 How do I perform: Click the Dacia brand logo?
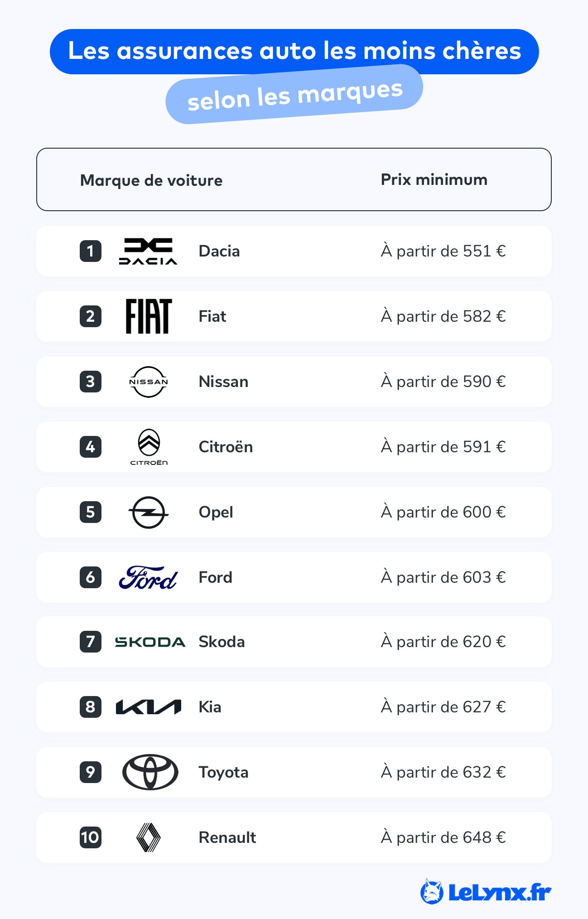click(x=148, y=251)
